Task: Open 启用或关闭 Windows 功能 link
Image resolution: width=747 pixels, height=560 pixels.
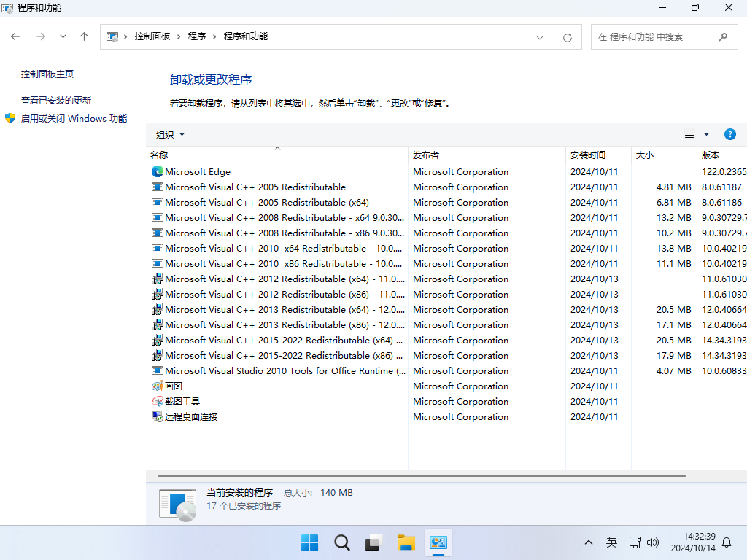Action: pos(74,119)
